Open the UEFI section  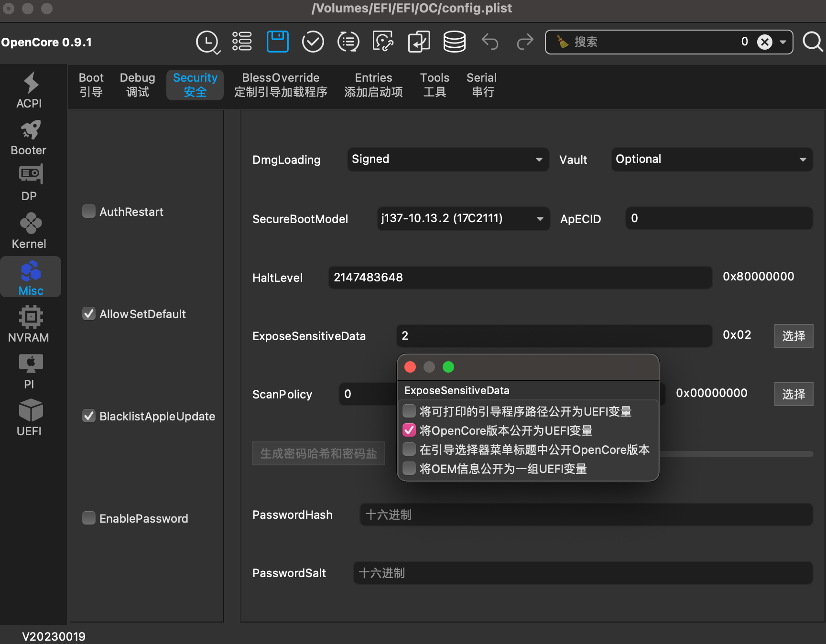[29, 418]
